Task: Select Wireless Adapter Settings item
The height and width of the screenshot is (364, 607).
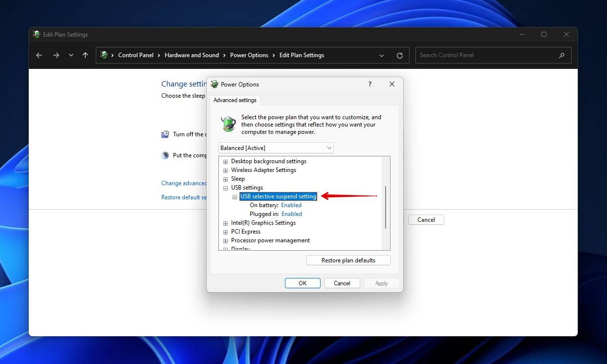Action: pyautogui.click(x=263, y=170)
